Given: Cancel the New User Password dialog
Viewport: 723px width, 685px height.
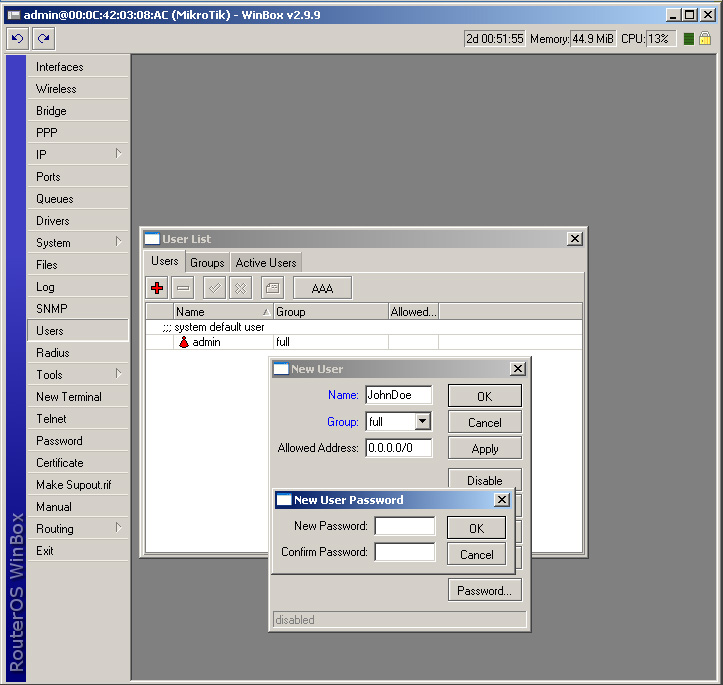Looking at the screenshot, I should tap(476, 554).
